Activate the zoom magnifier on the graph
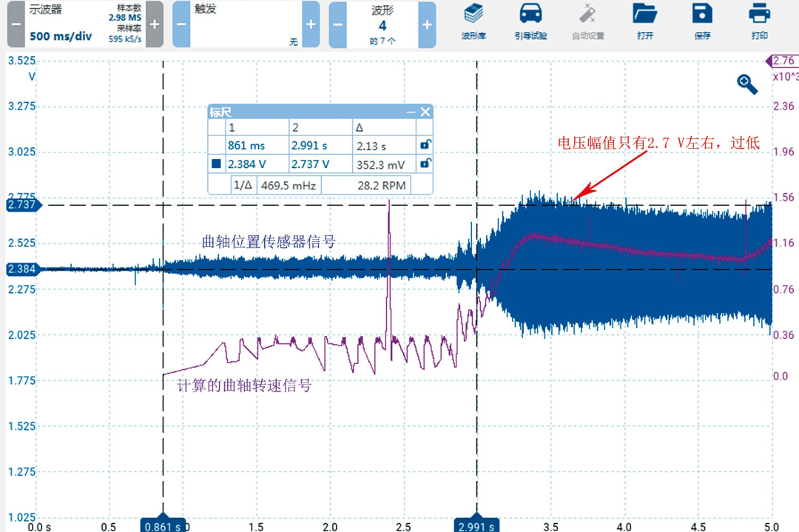 click(x=747, y=84)
